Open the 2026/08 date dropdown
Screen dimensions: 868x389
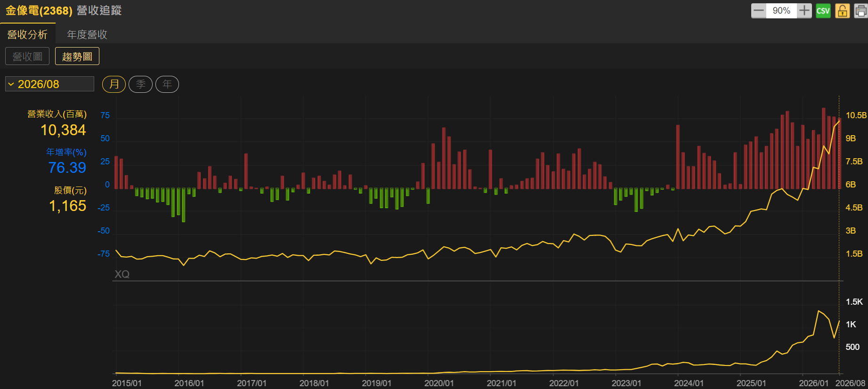[x=49, y=84]
